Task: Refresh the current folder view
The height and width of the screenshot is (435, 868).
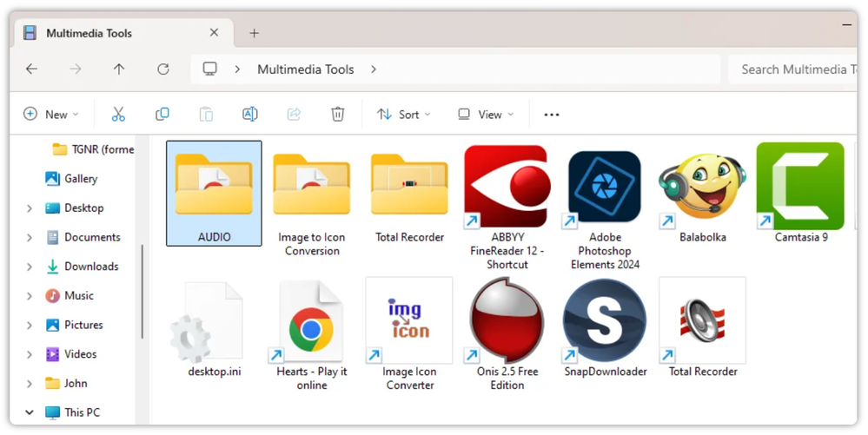Action: 162,69
